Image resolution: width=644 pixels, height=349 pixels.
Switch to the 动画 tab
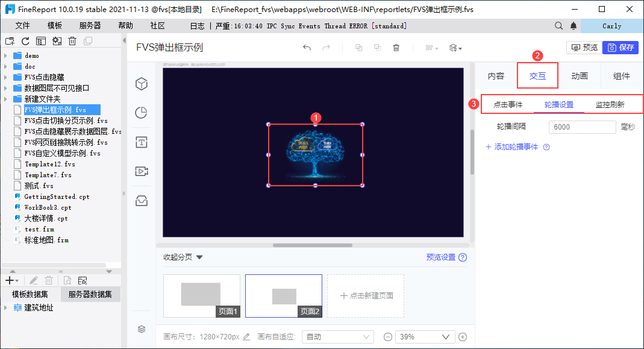[x=580, y=76]
